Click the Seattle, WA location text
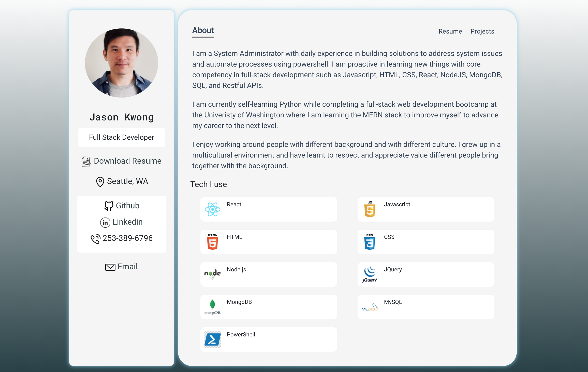Viewport: 588px width, 372px height. point(127,181)
